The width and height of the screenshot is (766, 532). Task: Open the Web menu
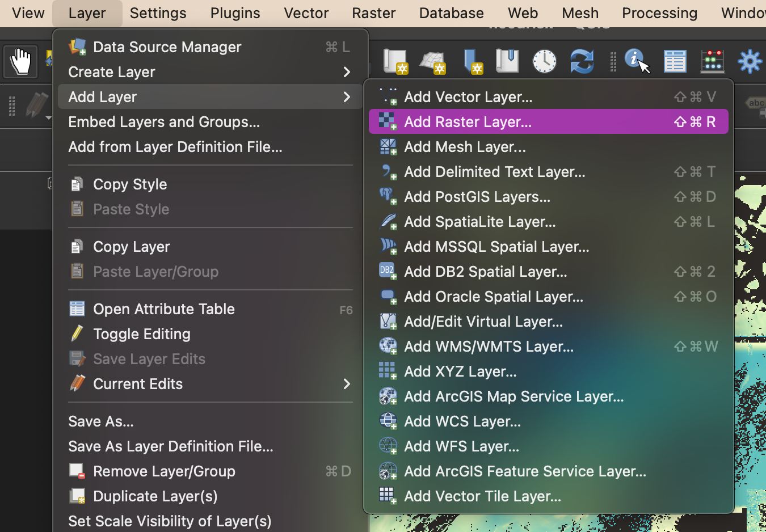click(523, 13)
